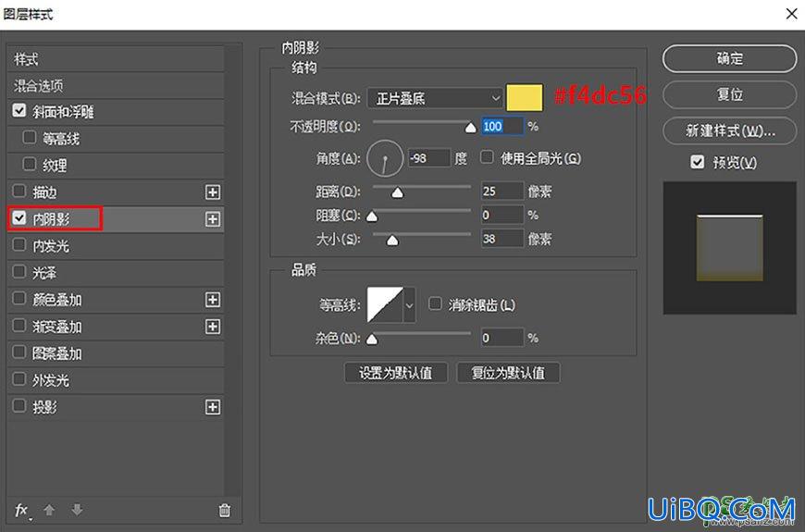The image size is (805, 532).
Task: Click the 阻塞 slider handle
Action: pos(372,217)
